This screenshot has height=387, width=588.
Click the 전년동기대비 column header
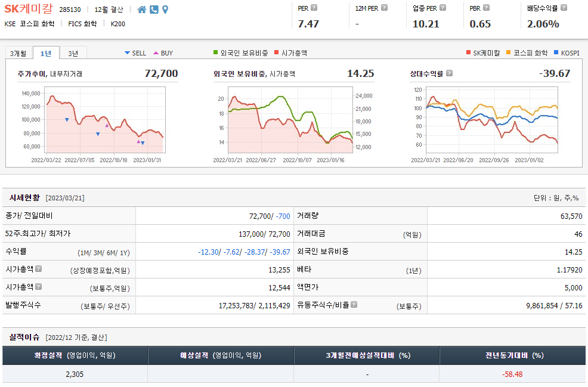point(513,355)
